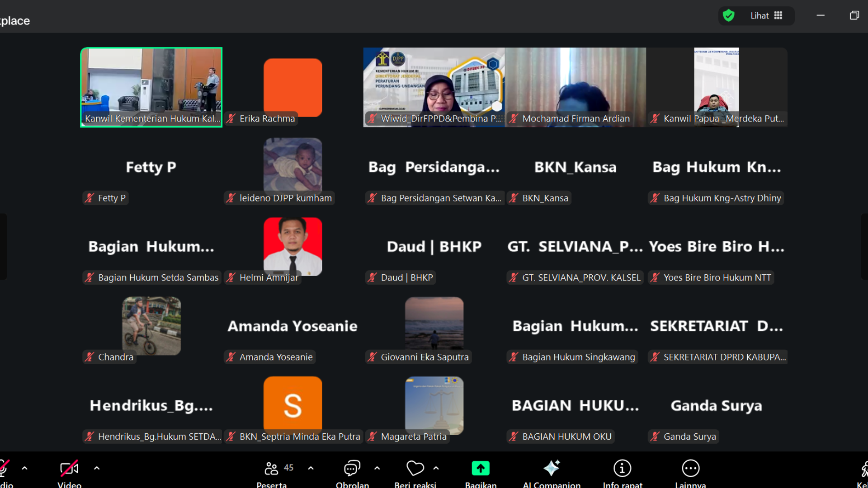Select Wiwid_DirFPPD&Pembina video tile
Image resolution: width=868 pixels, height=488 pixels.
434,87
